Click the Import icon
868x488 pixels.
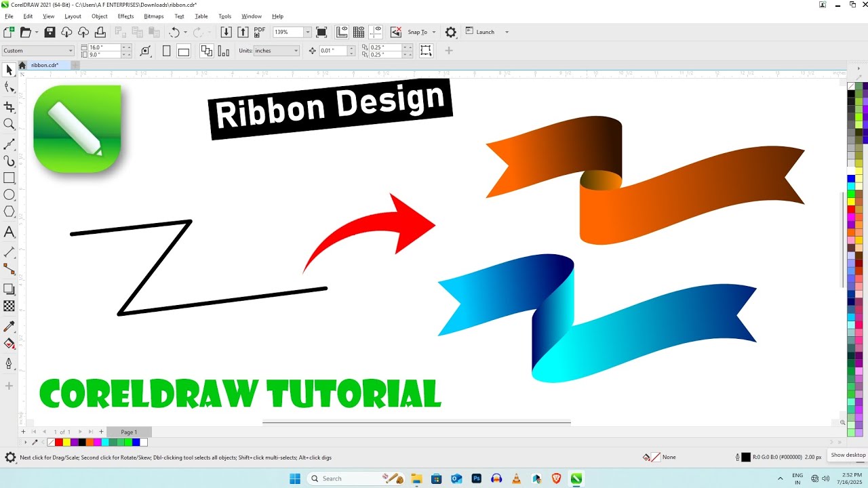coord(226,32)
